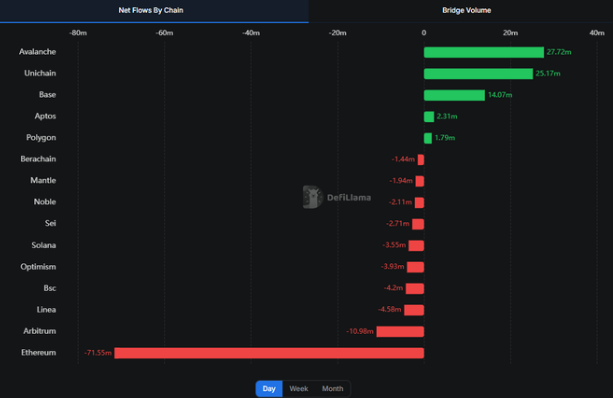
Task: Click the -60m axis tick label
Action: (164, 33)
